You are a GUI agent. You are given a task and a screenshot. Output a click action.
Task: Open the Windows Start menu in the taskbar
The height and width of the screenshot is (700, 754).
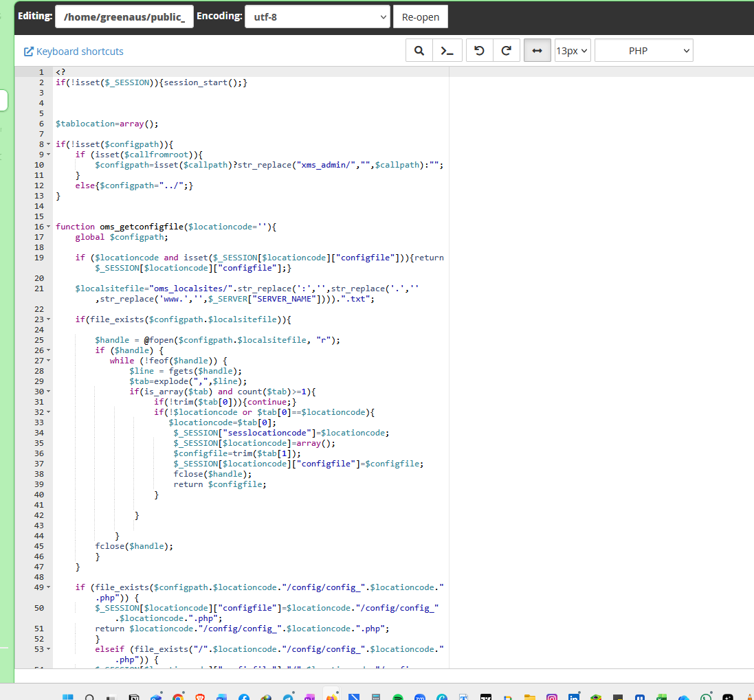point(68,697)
